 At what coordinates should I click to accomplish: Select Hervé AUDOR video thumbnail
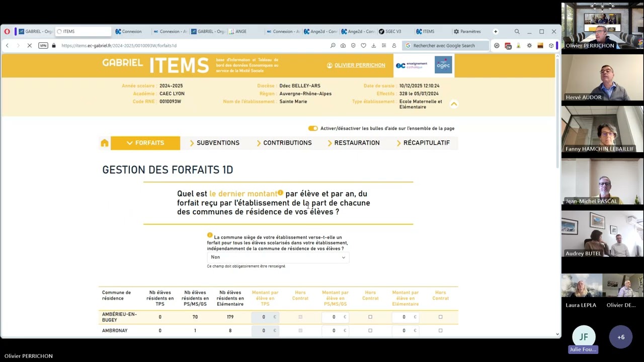click(602, 78)
